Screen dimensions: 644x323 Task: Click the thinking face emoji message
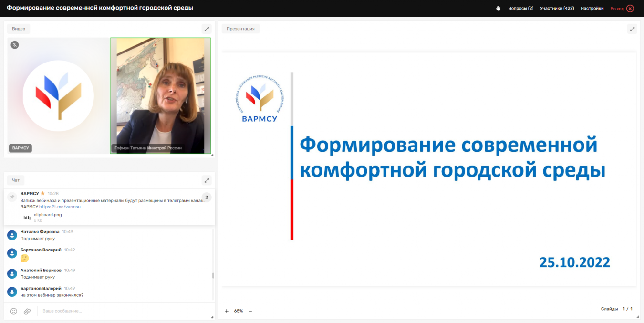[x=25, y=258]
